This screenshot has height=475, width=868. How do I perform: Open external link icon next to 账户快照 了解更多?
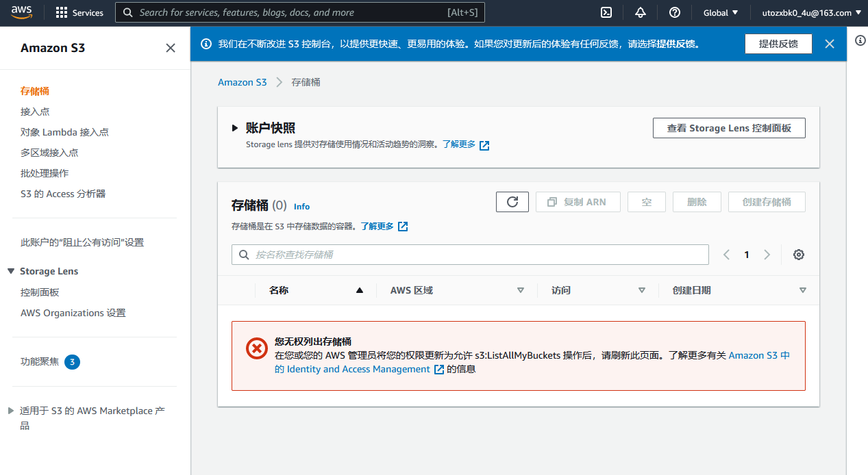pos(484,145)
